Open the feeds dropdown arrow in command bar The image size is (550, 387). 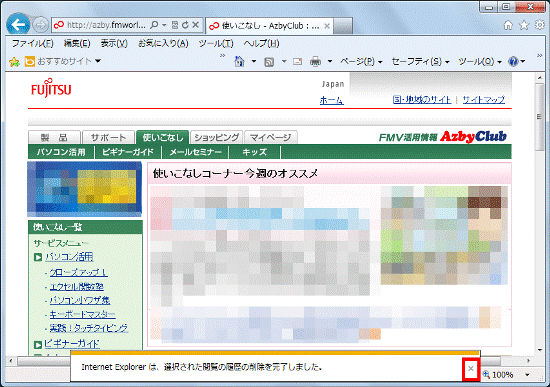point(284,62)
